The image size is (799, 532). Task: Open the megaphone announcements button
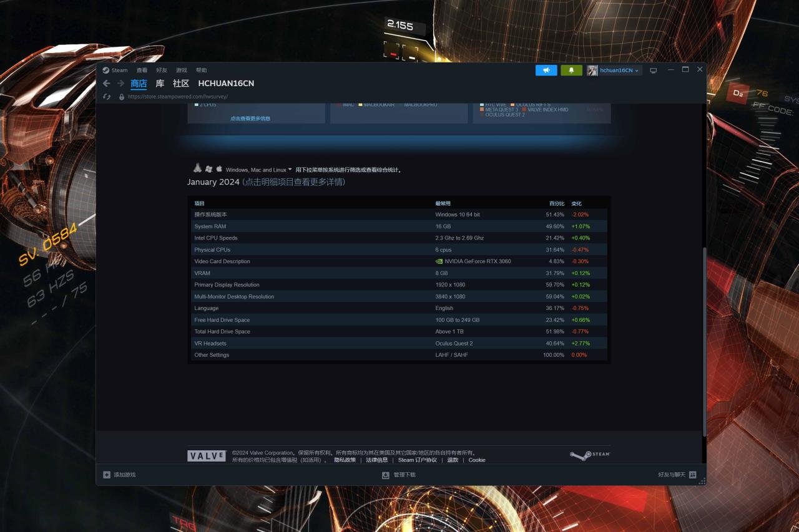[x=546, y=70]
